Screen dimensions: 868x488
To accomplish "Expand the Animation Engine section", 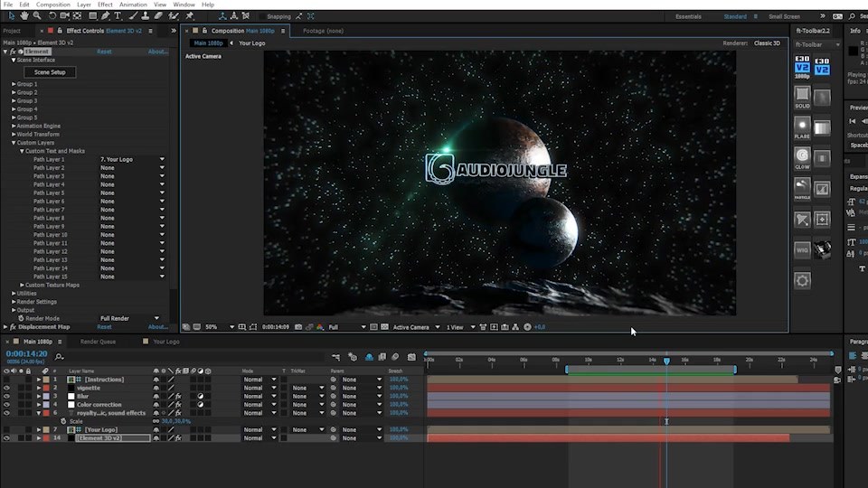I will click(14, 126).
